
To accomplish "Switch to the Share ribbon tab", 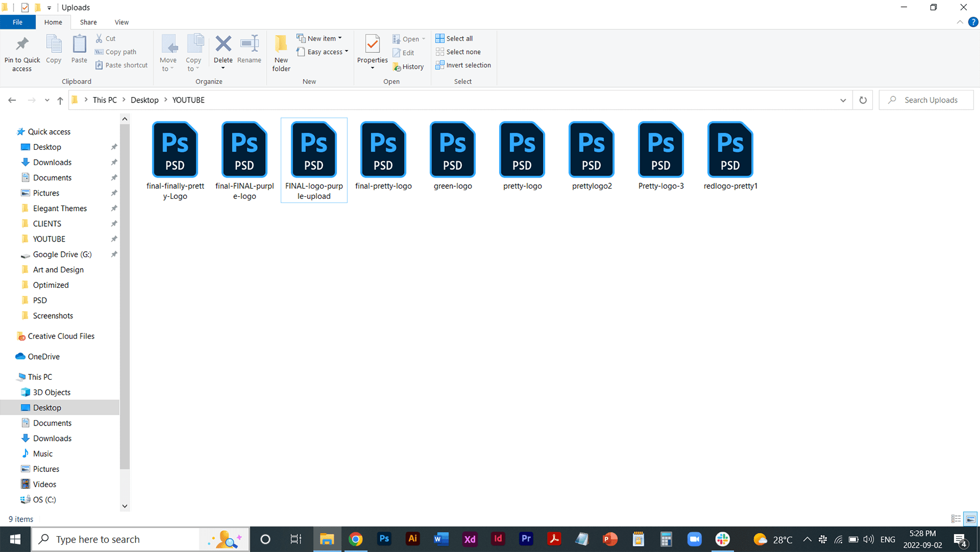I will tap(88, 22).
